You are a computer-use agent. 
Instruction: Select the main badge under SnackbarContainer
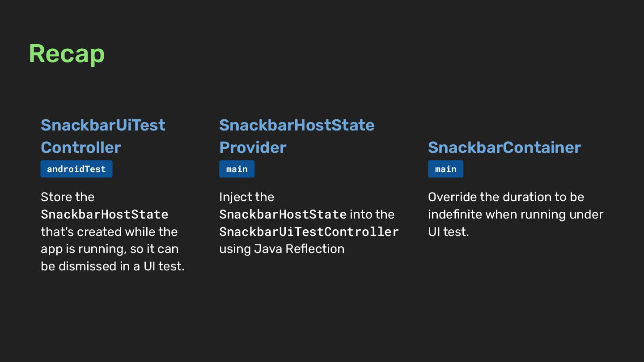(445, 169)
